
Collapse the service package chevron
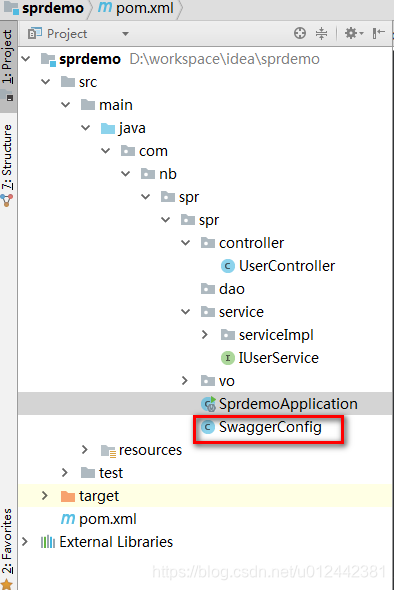point(186,312)
